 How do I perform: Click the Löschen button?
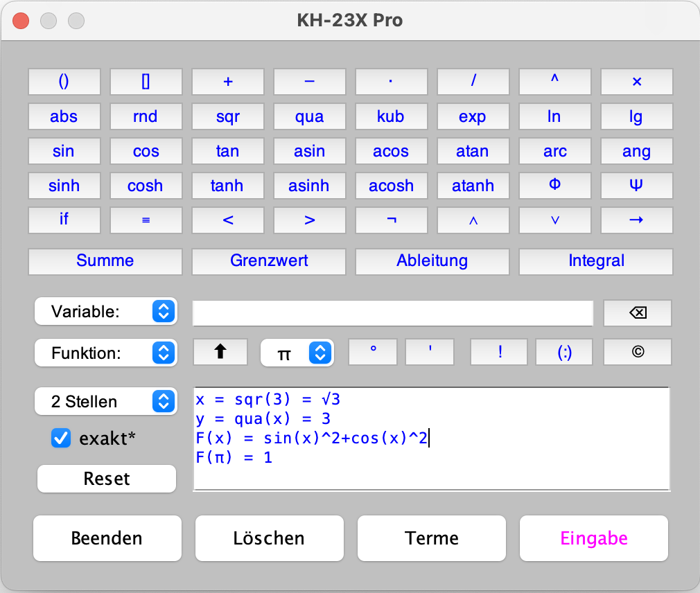coord(269,538)
